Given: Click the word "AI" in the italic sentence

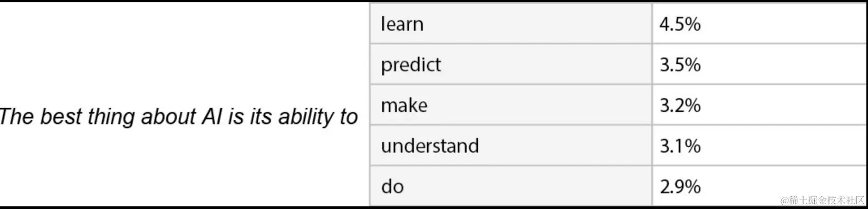Looking at the screenshot, I should coord(213,117).
